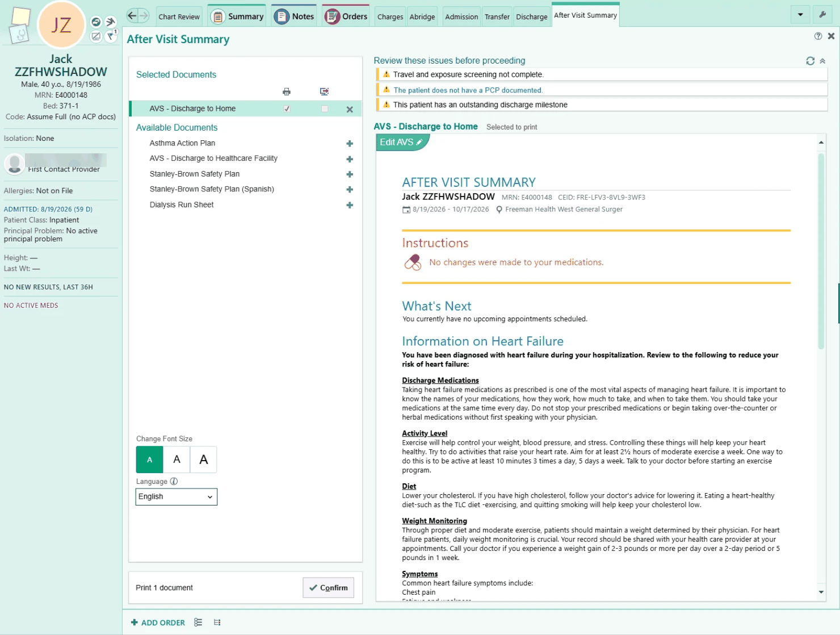Click Add Order at the bottom

click(158, 623)
